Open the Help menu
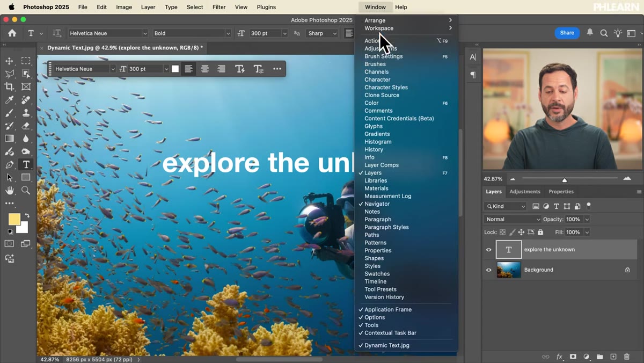Image resolution: width=644 pixels, height=363 pixels. 401,7
